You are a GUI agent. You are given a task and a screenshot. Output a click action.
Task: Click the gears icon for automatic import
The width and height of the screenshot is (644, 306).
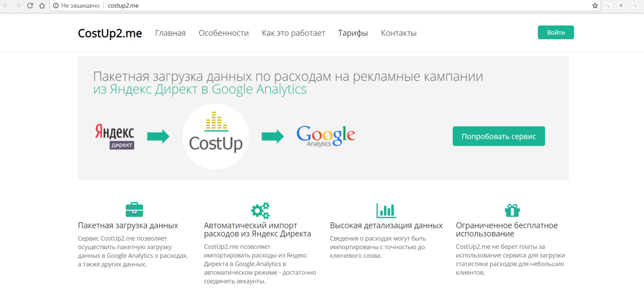pyautogui.click(x=260, y=210)
